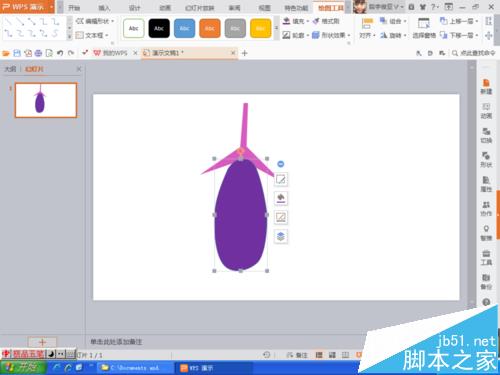Viewport: 500px width, 375px height.
Task: Click the fill bucket quick icon beside shape
Action: coord(281,198)
